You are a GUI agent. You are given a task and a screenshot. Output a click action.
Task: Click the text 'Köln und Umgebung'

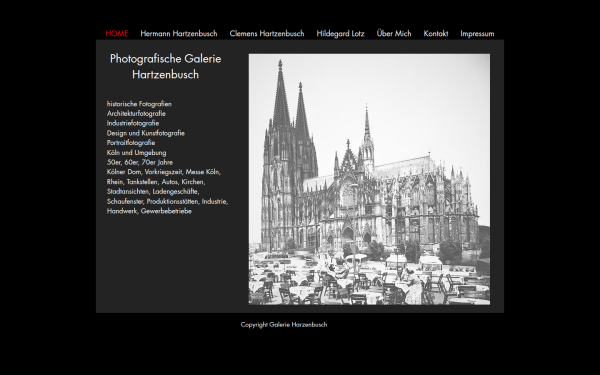click(x=137, y=153)
